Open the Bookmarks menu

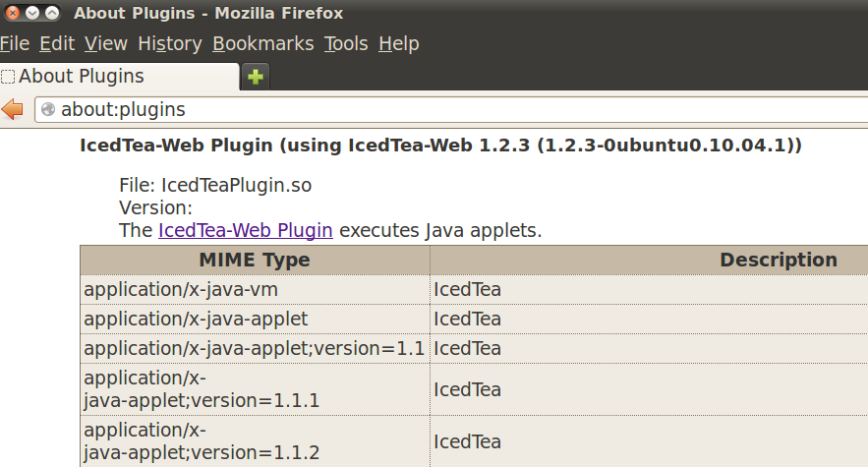point(262,43)
